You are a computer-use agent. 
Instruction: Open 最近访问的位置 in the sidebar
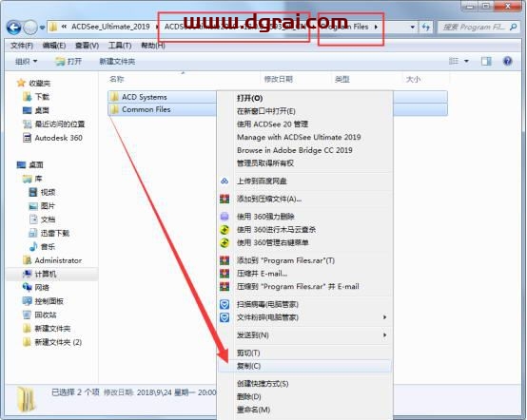click(60, 124)
